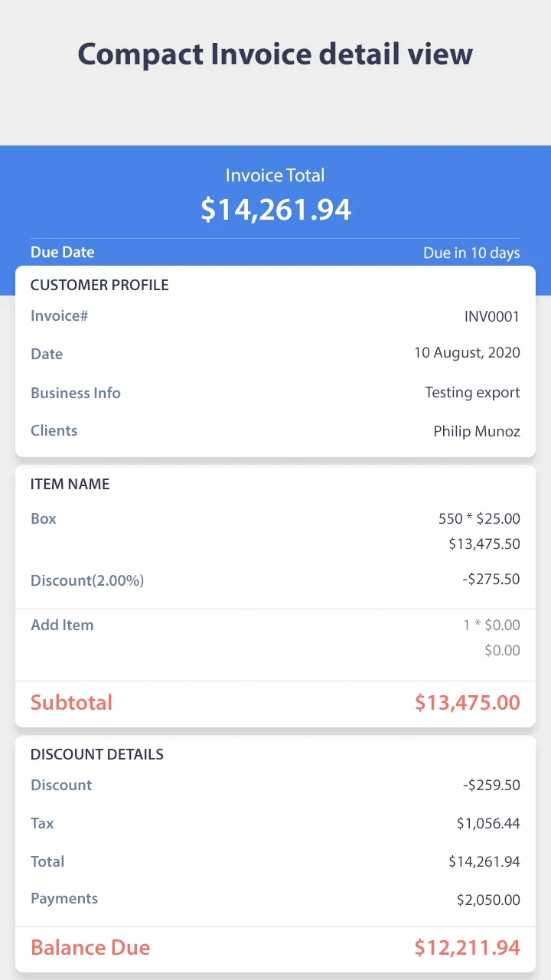551x980 pixels.
Task: Open the Invoice Total amount $14,261.94
Action: pos(275,209)
